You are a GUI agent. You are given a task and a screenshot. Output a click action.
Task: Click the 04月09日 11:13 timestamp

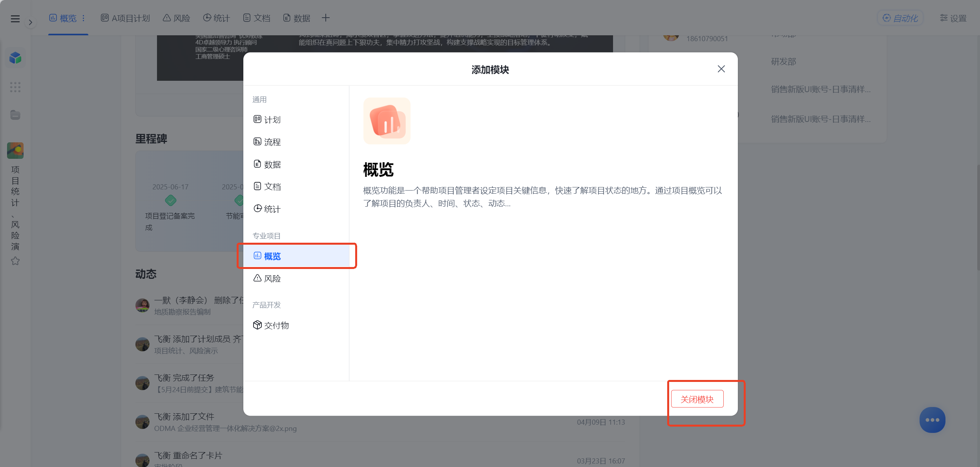[x=601, y=422]
